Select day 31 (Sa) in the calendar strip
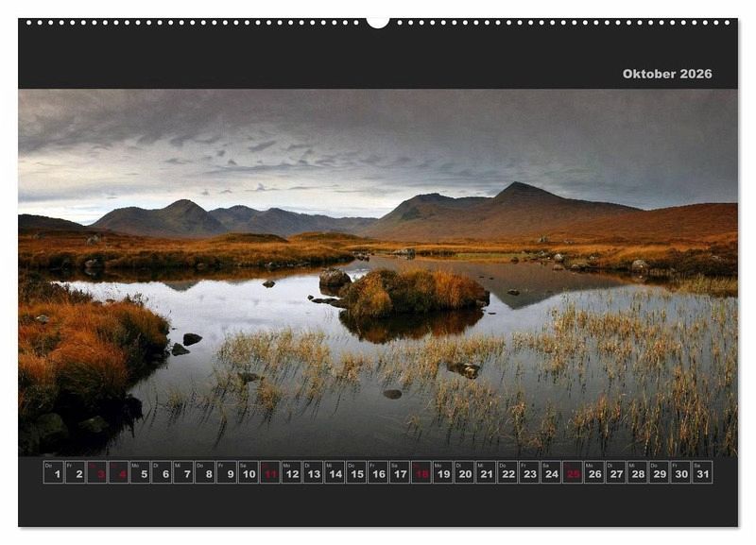Image resolution: width=756 pixels, height=545 pixels. [x=703, y=472]
